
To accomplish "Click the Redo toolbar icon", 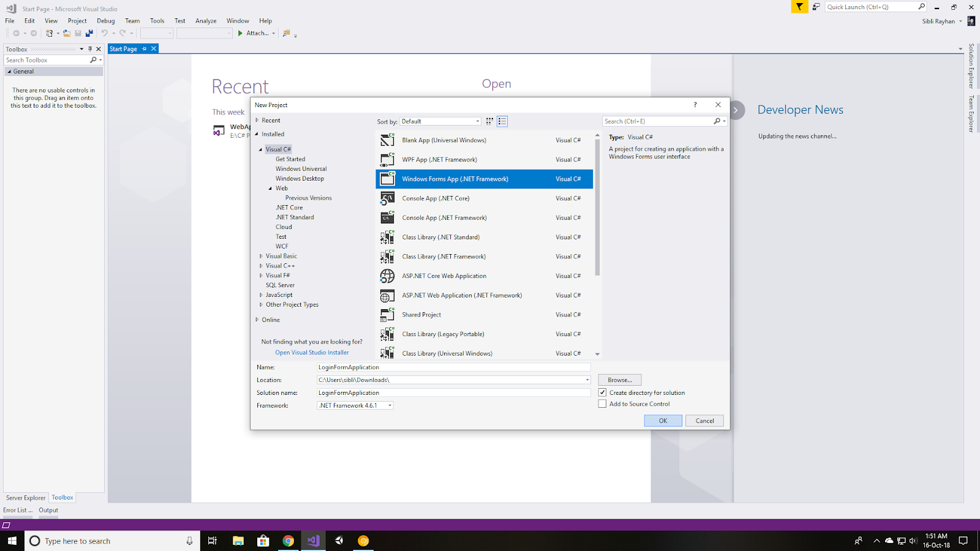I will pyautogui.click(x=123, y=33).
